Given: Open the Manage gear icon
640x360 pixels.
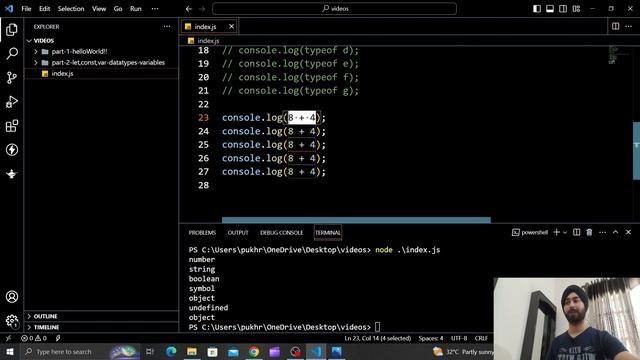Looking at the screenshot, I should tap(12, 321).
